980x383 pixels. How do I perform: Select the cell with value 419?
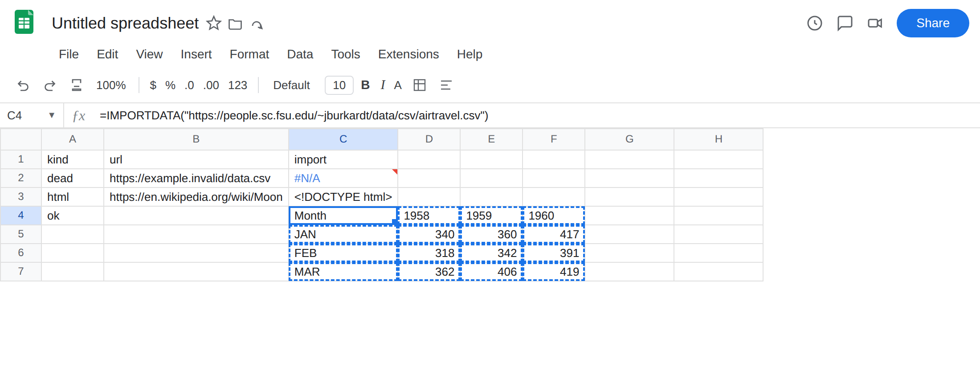(554, 272)
